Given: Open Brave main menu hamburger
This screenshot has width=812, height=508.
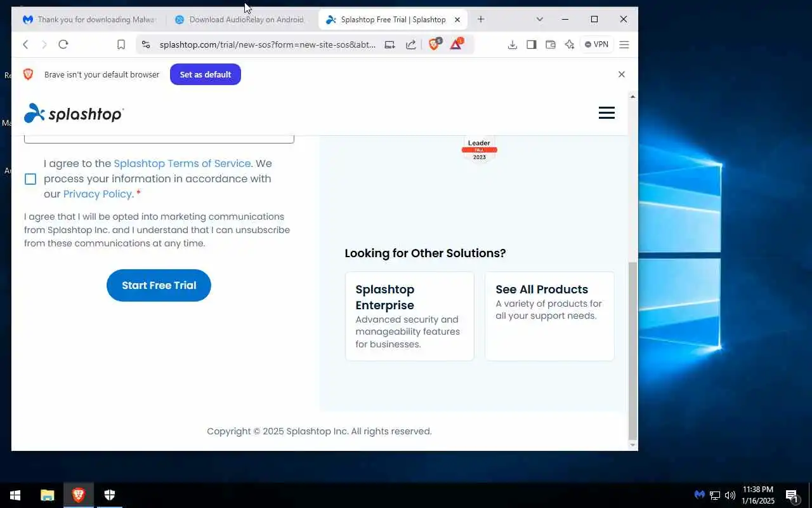Looking at the screenshot, I should pos(624,44).
